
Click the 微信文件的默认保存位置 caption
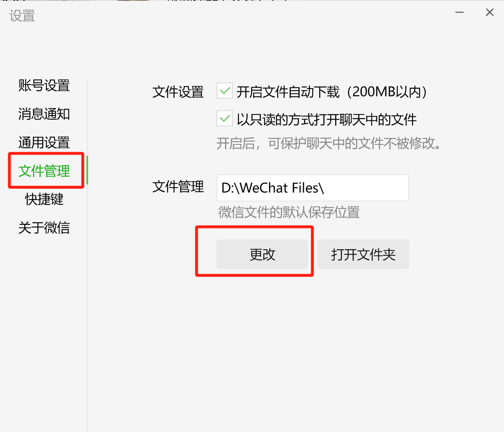(x=289, y=212)
